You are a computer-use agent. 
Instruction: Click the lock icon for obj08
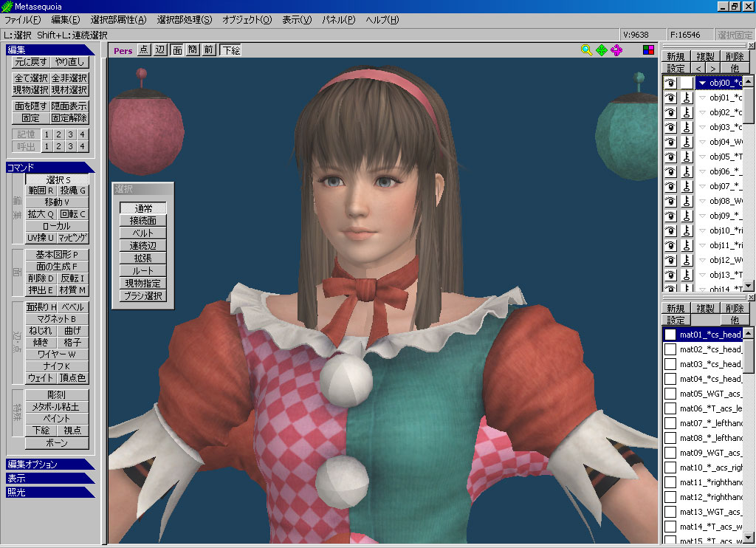(x=687, y=201)
